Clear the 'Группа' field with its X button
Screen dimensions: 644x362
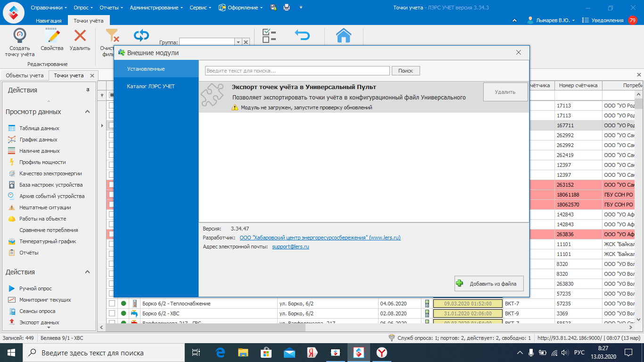point(245,42)
